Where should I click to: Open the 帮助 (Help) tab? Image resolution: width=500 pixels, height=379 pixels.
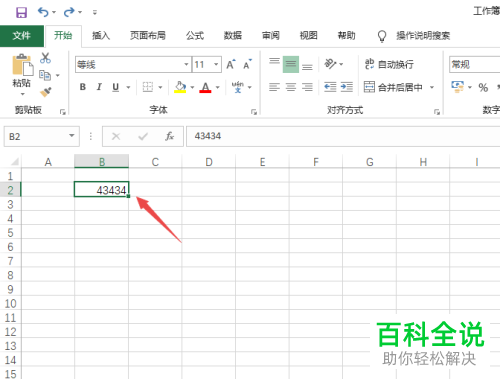346,36
